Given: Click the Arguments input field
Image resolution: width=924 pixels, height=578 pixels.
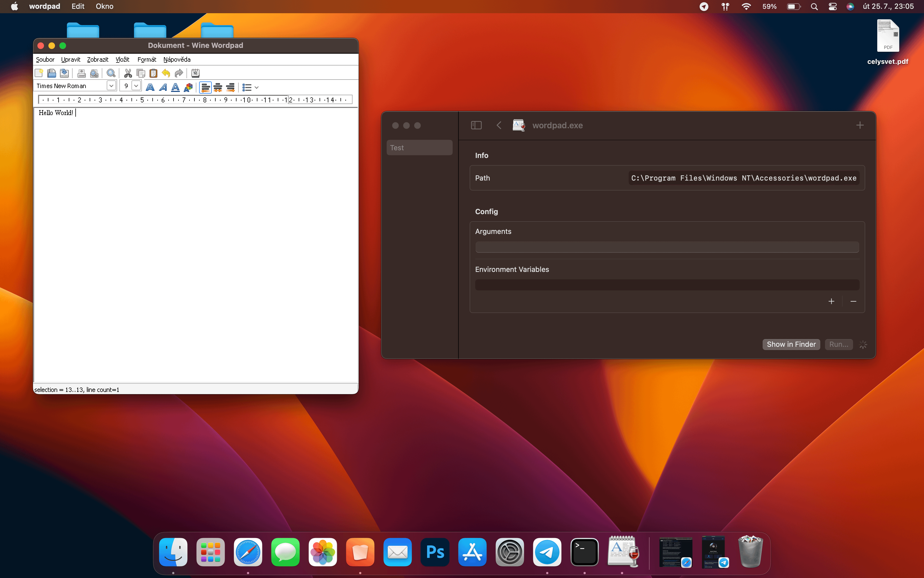Looking at the screenshot, I should (x=667, y=247).
